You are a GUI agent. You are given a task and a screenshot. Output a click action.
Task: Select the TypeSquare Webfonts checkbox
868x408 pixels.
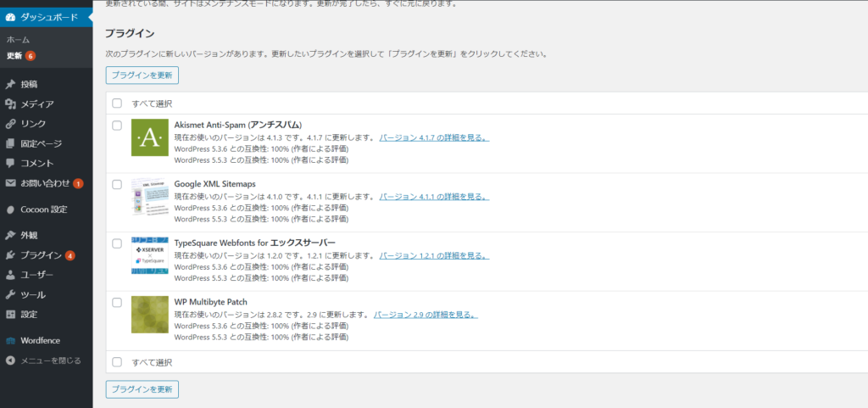[x=117, y=243]
